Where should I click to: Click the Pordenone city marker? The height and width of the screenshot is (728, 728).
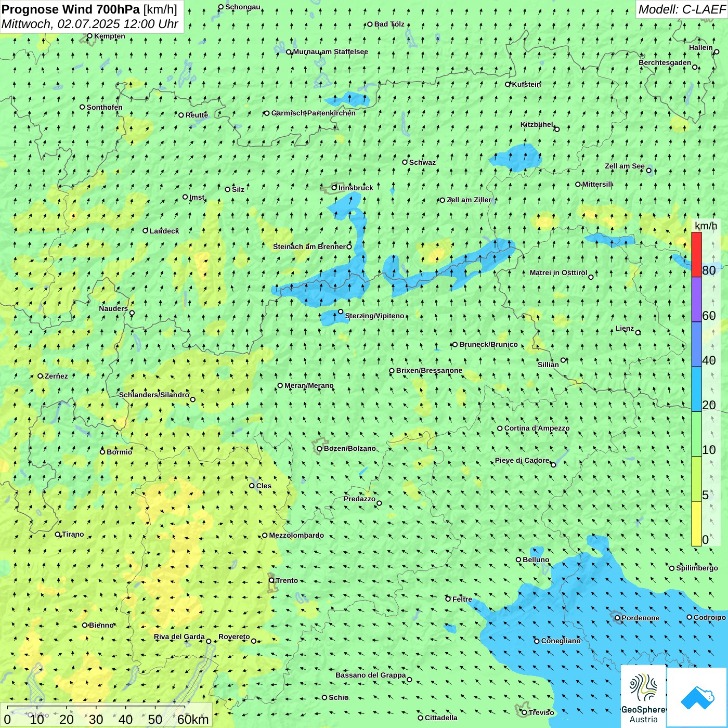point(617,618)
